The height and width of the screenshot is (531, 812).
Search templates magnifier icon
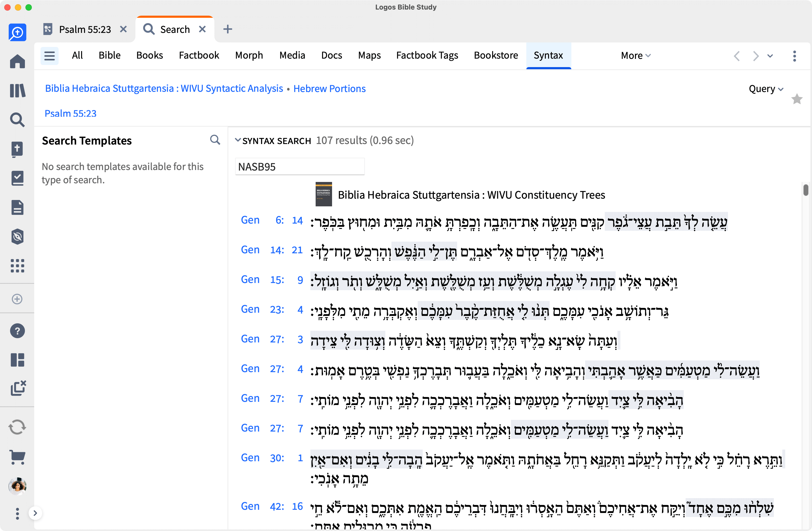pyautogui.click(x=215, y=140)
